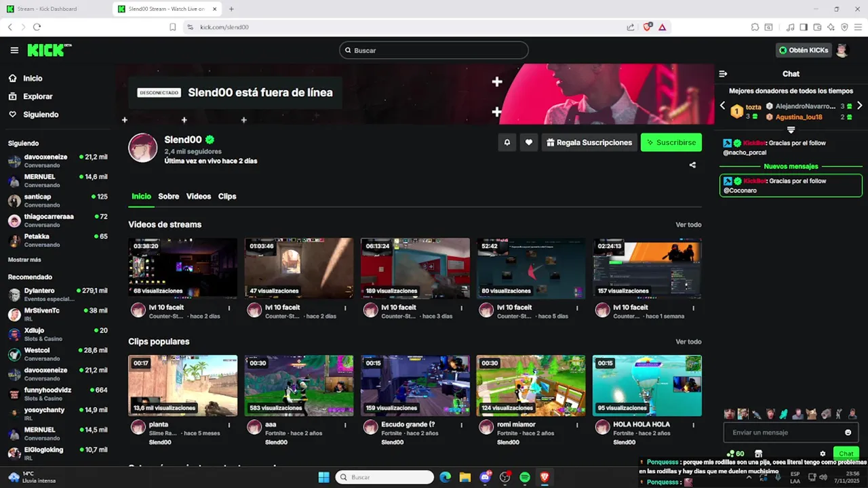The image size is (868, 488).
Task: Switch to the Sobre tab
Action: pyautogui.click(x=169, y=197)
